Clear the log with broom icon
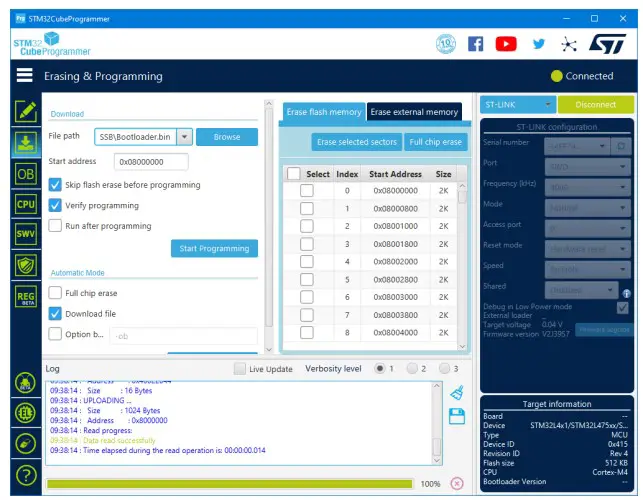 coord(457,393)
